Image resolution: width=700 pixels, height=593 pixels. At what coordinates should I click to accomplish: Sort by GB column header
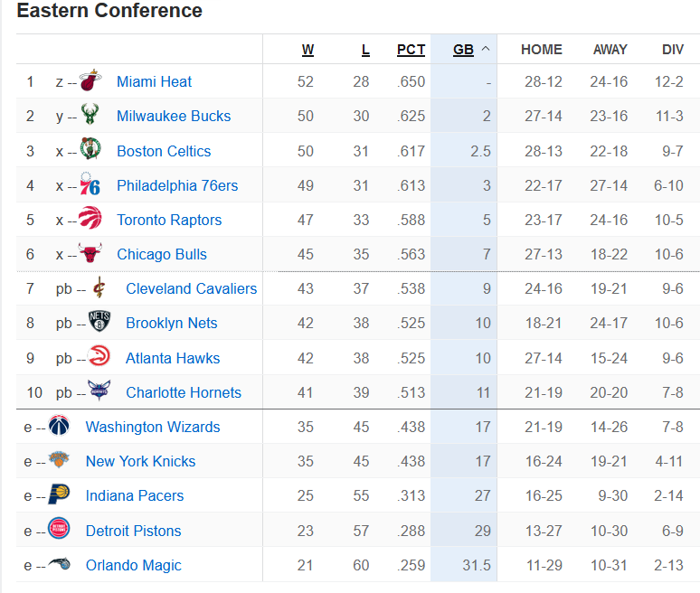point(463,50)
